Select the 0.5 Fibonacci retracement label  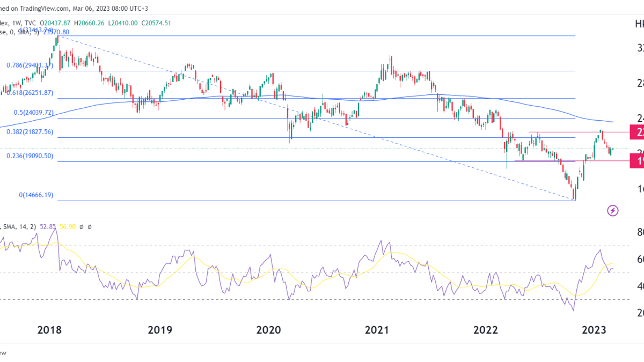tap(33, 113)
